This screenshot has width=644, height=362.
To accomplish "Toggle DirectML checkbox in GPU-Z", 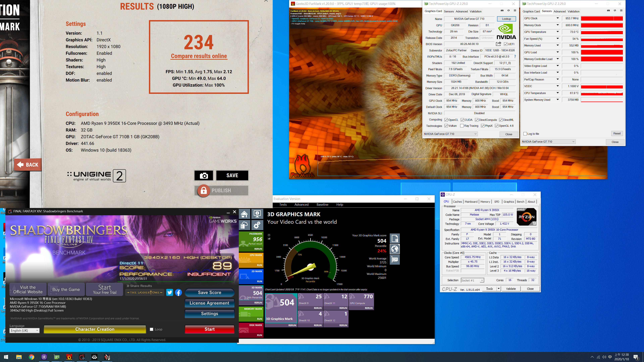I will tap(501, 120).
